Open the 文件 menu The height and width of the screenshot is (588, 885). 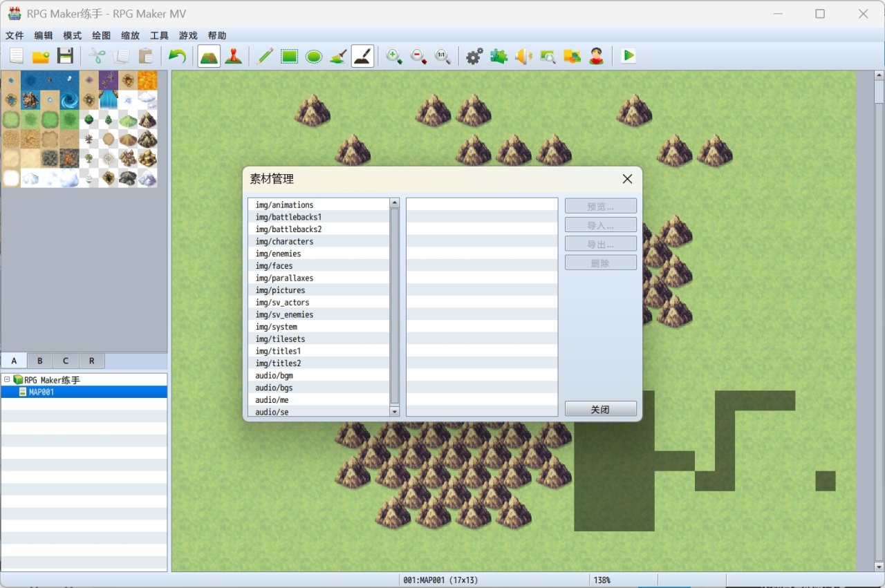pos(15,35)
